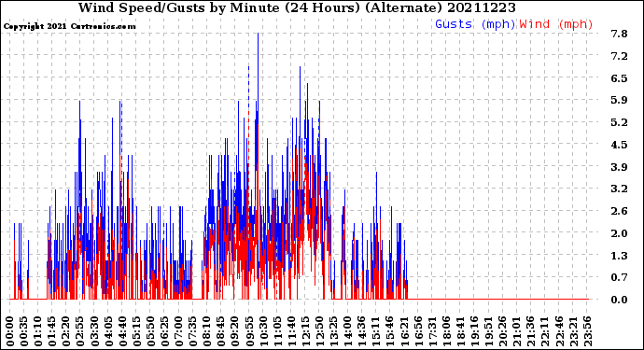Click the 09:20 time axis label
The width and height of the screenshot is (644, 350).
click(235, 331)
